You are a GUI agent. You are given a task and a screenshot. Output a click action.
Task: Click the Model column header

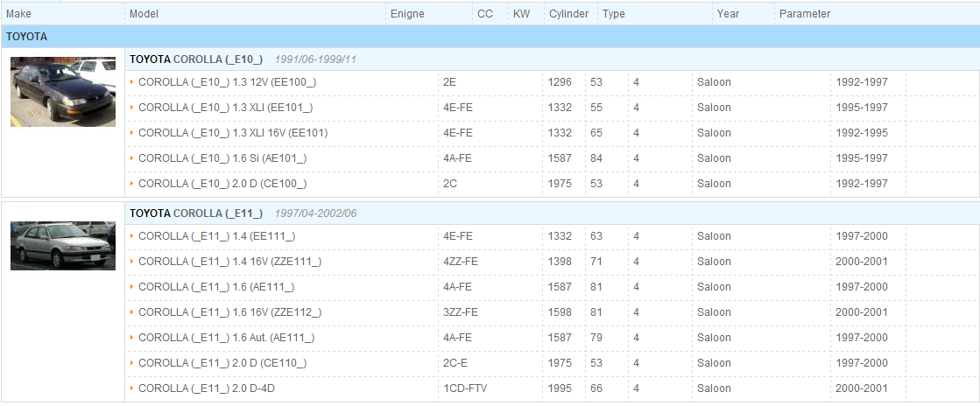pyautogui.click(x=144, y=14)
